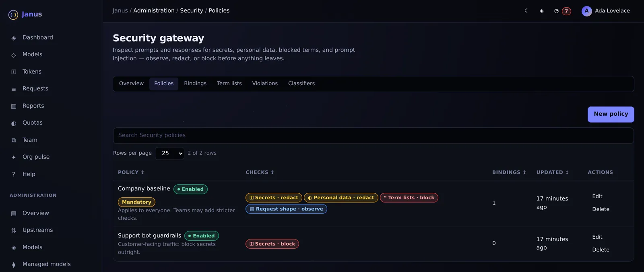Screen dimensions: 644x272
Task: Click the Dashboard sidebar icon
Action: (14, 38)
